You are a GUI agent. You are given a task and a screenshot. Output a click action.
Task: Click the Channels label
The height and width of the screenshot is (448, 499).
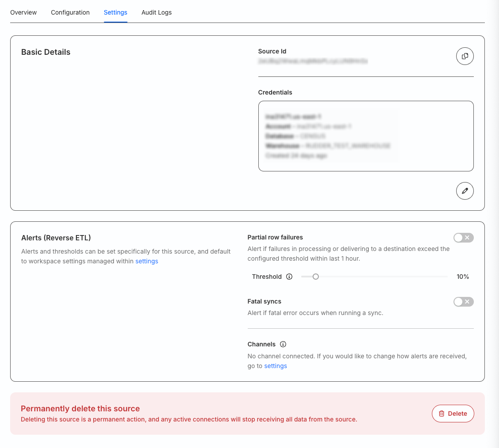(x=261, y=344)
